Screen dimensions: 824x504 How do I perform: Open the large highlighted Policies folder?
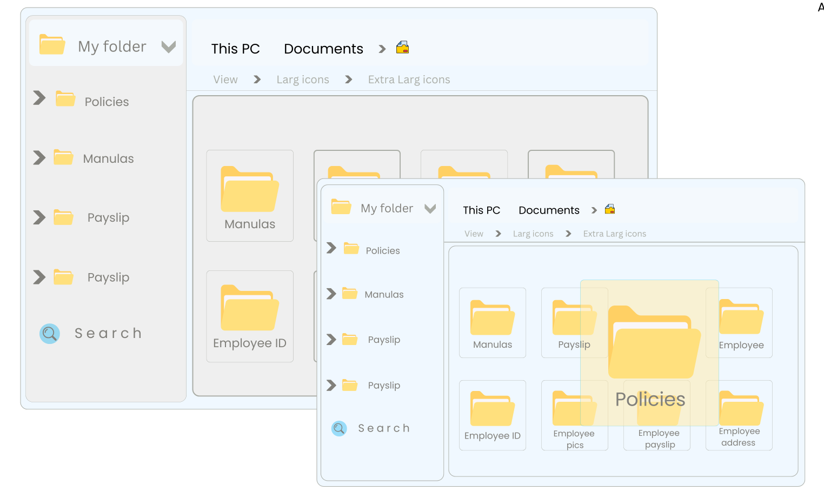click(649, 353)
